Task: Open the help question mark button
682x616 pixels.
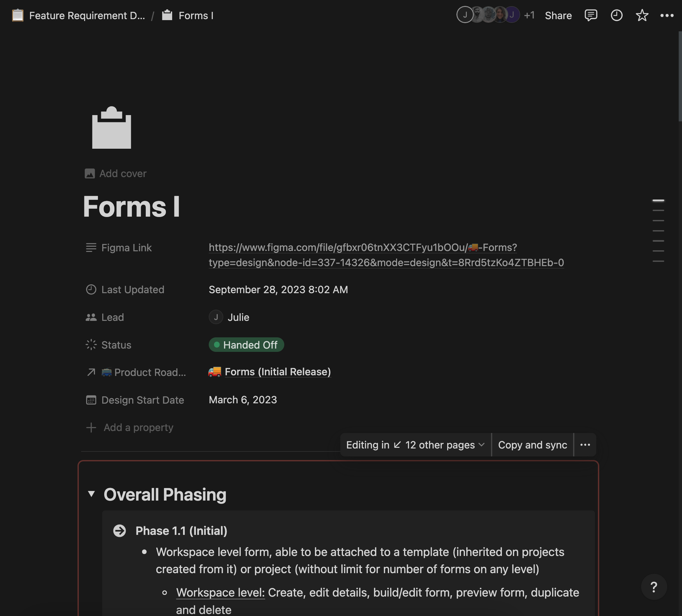Action: [654, 587]
